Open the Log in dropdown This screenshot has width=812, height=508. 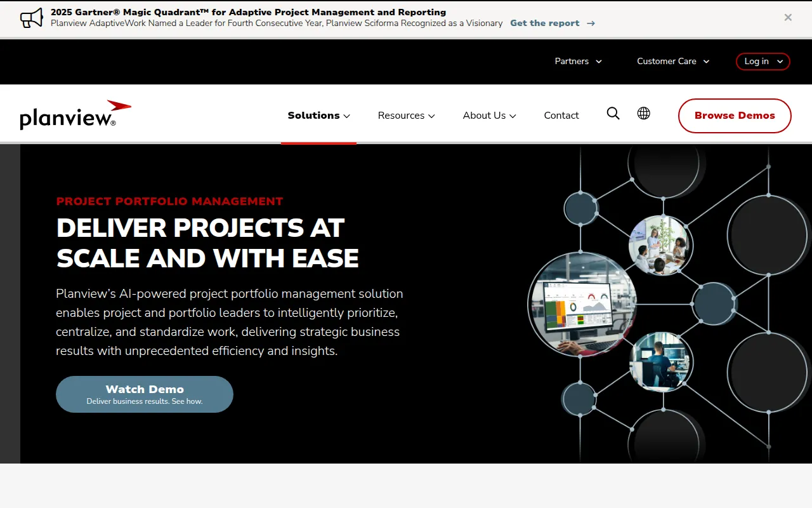tap(763, 62)
